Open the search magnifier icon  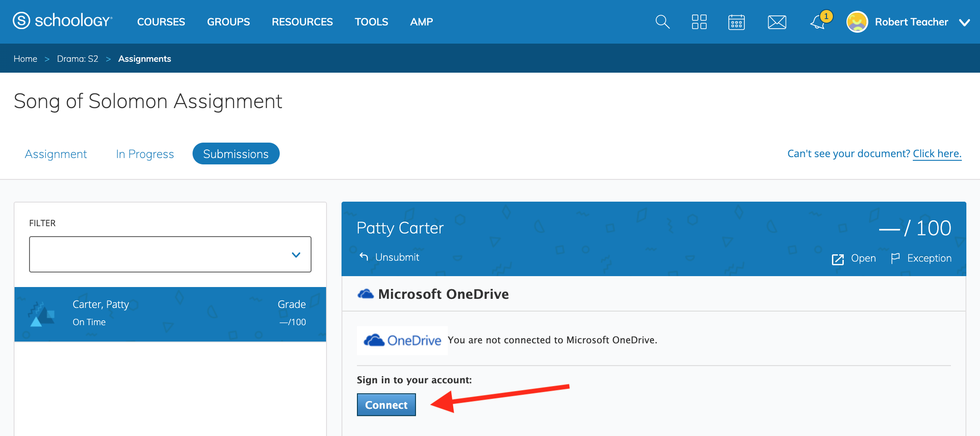click(x=663, y=22)
